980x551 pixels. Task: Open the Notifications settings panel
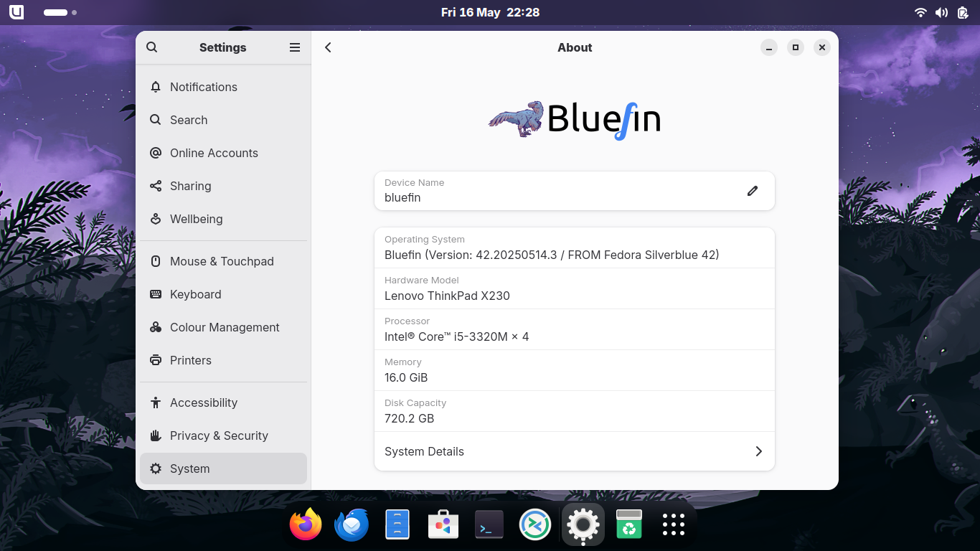coord(223,87)
